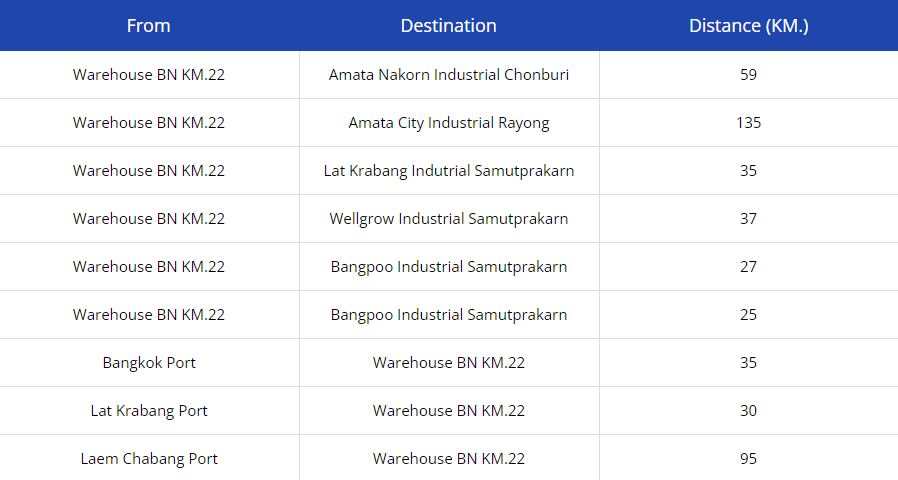Click the distance value 25
898x480 pixels.
(x=749, y=314)
